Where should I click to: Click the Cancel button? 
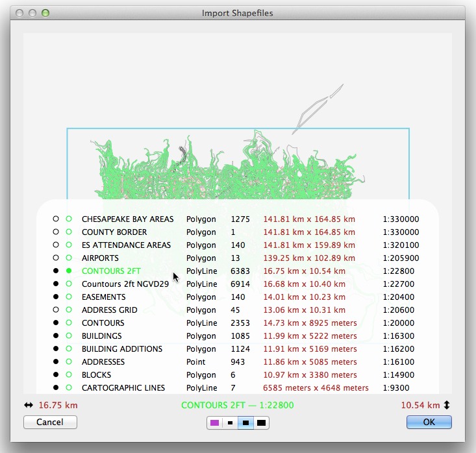click(x=50, y=422)
